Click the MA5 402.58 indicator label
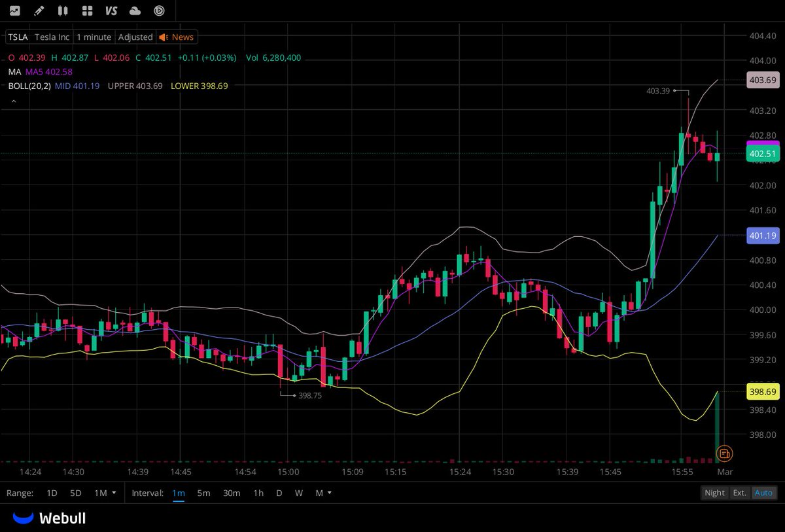 coord(48,72)
